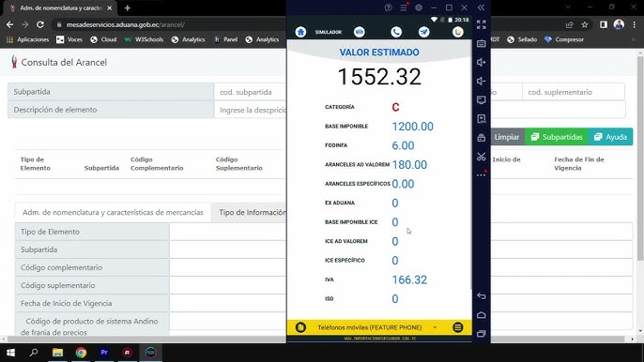The image size is (644, 362).
Task: Open emulator hamburger menu in title bar
Action: click(404, 8)
